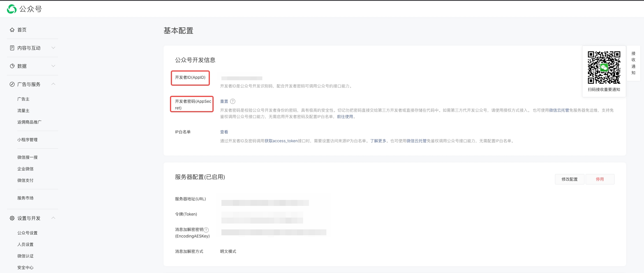The height and width of the screenshot is (273, 644).
Task: Click the 设置与开发 gear icon
Action: [x=12, y=218]
